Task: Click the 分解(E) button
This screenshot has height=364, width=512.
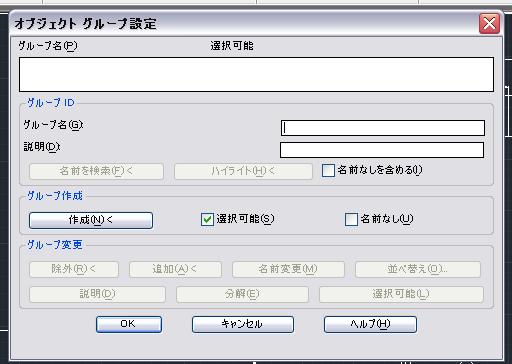Action: coord(242,294)
